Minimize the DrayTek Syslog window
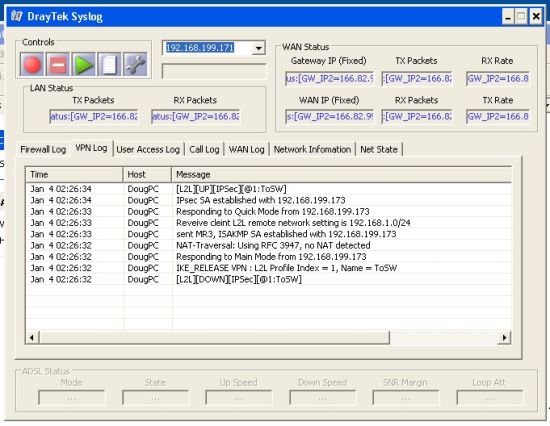Screen dimensions: 550x426 point(508,16)
